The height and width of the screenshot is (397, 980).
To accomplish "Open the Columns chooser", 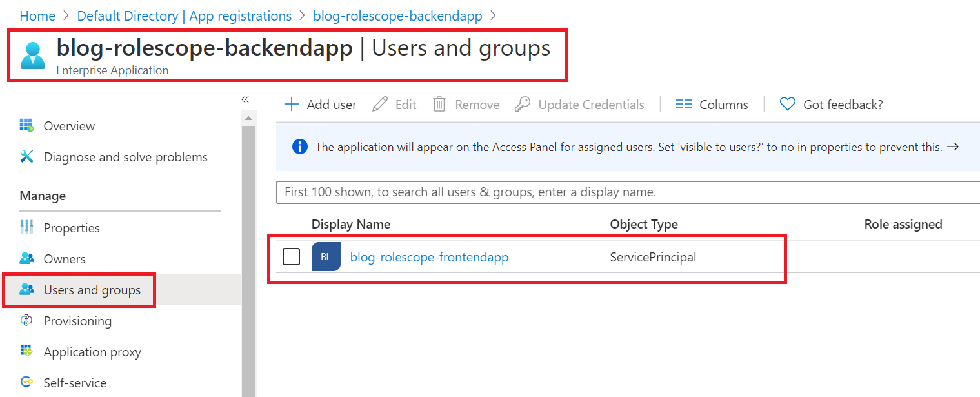I will tap(712, 105).
